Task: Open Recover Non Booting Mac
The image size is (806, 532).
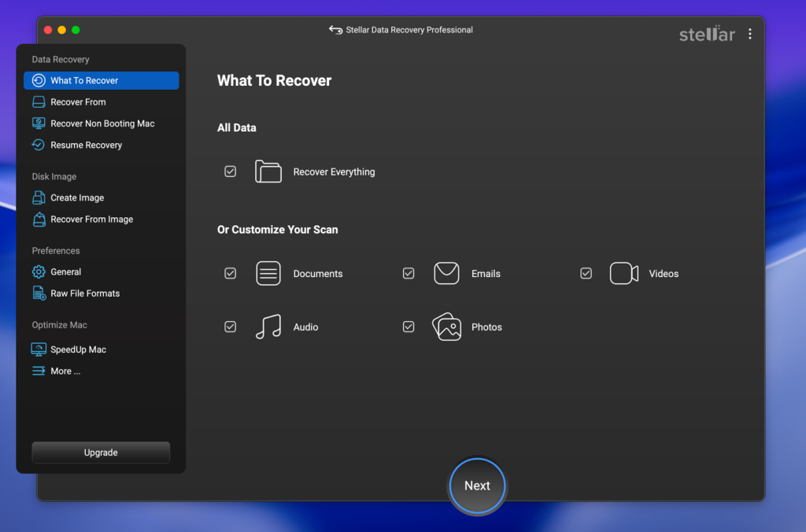Action: [102, 124]
